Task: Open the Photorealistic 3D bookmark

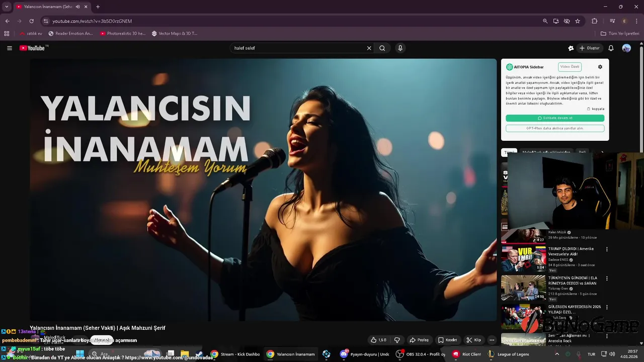Action: 123,34
